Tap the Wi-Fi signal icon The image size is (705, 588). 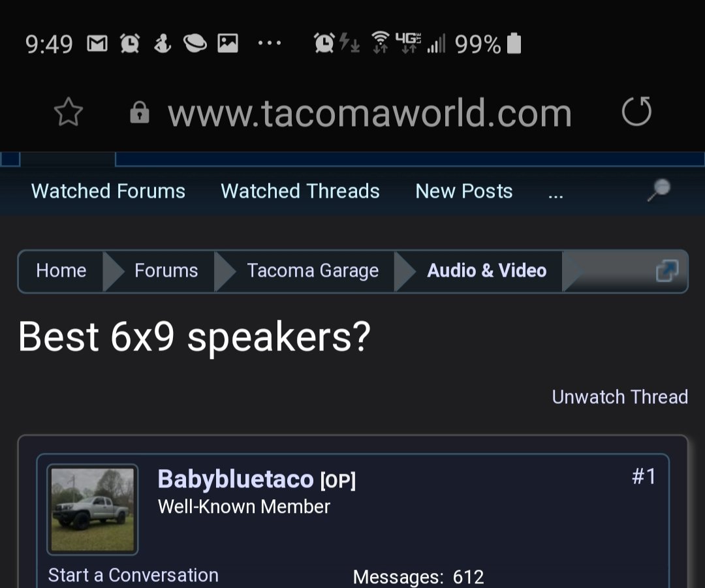[x=381, y=42]
